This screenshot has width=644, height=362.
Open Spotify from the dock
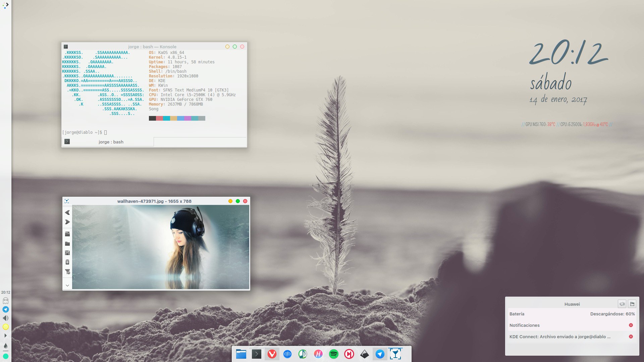pos(334,354)
